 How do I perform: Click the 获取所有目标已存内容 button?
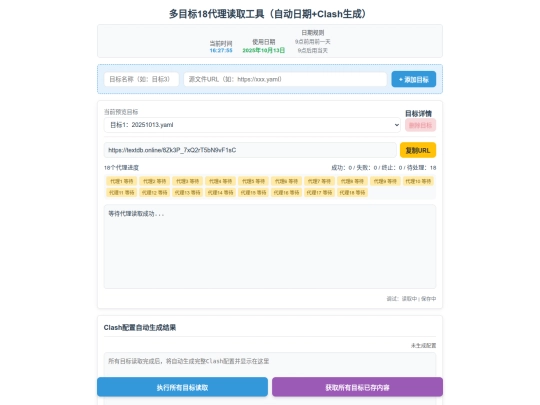coord(357,387)
